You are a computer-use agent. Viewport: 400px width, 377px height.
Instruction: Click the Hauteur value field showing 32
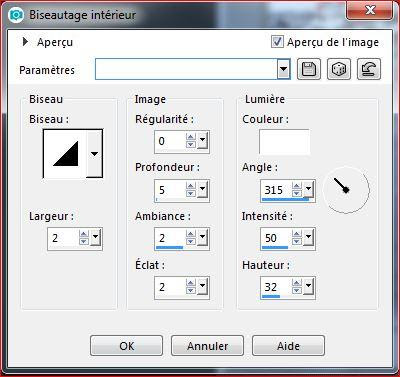coord(276,287)
